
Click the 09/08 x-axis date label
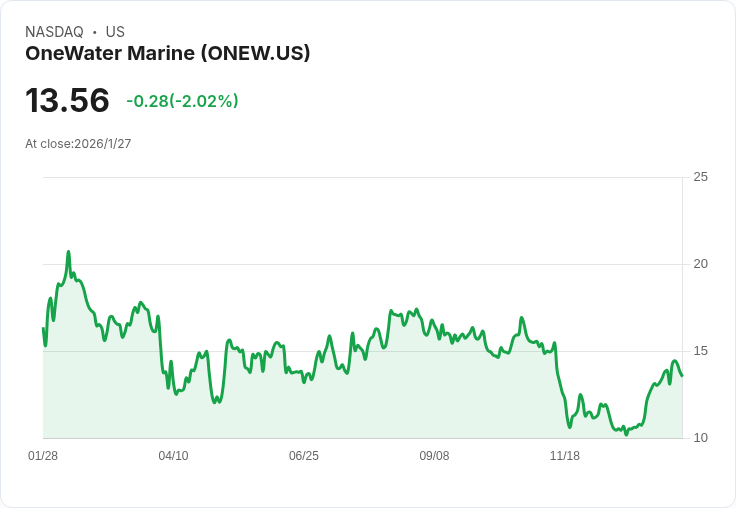[x=434, y=455]
